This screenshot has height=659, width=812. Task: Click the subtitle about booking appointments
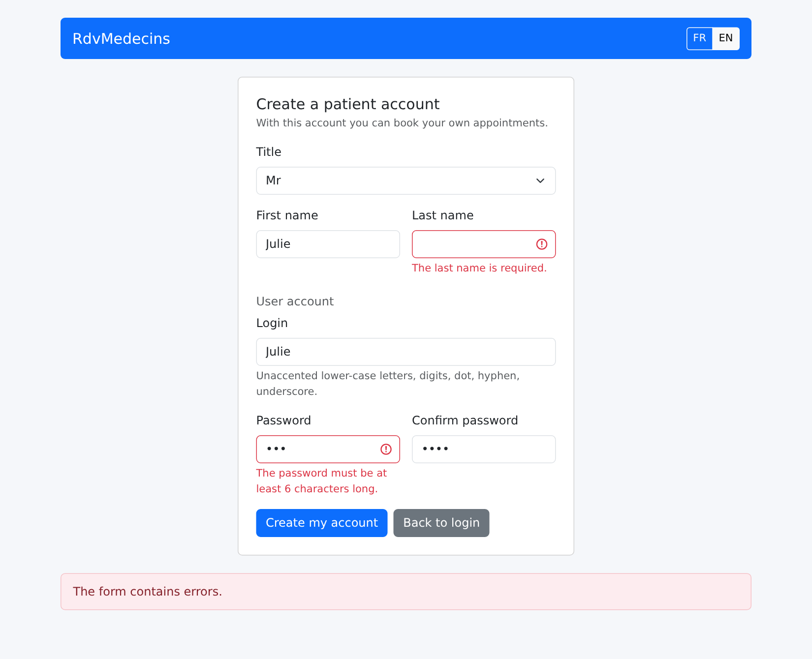(x=402, y=123)
